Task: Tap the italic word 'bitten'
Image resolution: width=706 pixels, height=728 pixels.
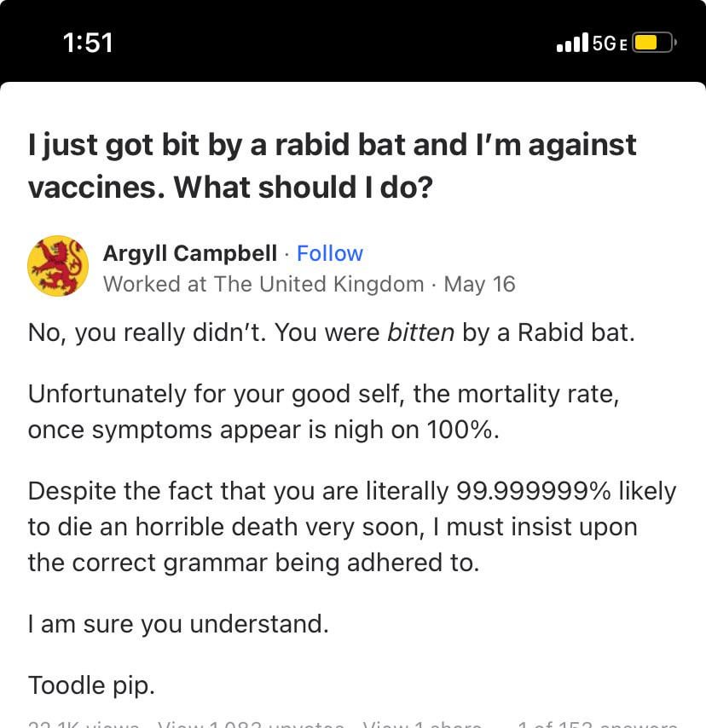Action: [x=420, y=332]
